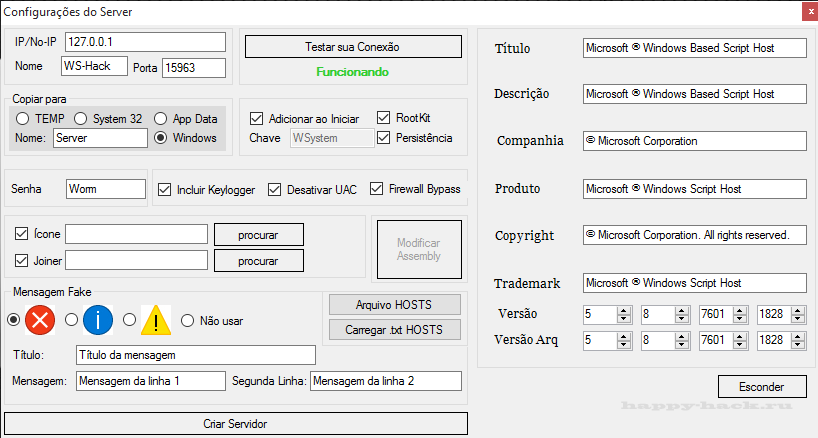Click the Trademark field

695,283
